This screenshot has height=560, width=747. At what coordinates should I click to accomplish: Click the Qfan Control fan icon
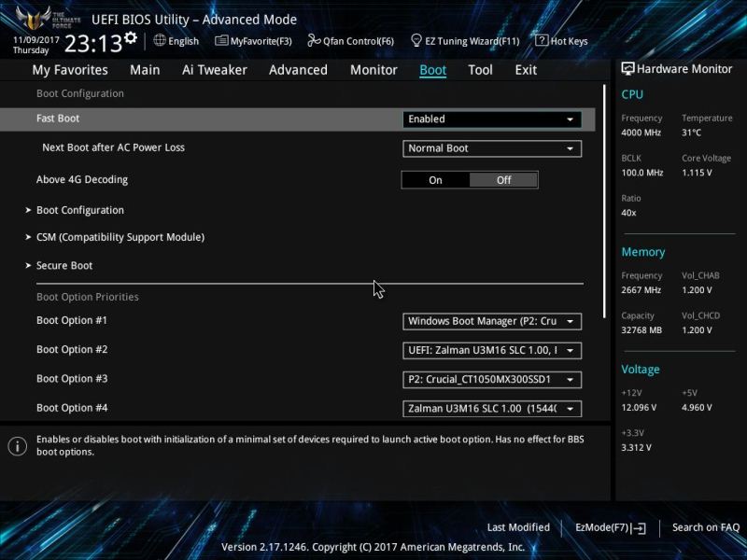[314, 40]
